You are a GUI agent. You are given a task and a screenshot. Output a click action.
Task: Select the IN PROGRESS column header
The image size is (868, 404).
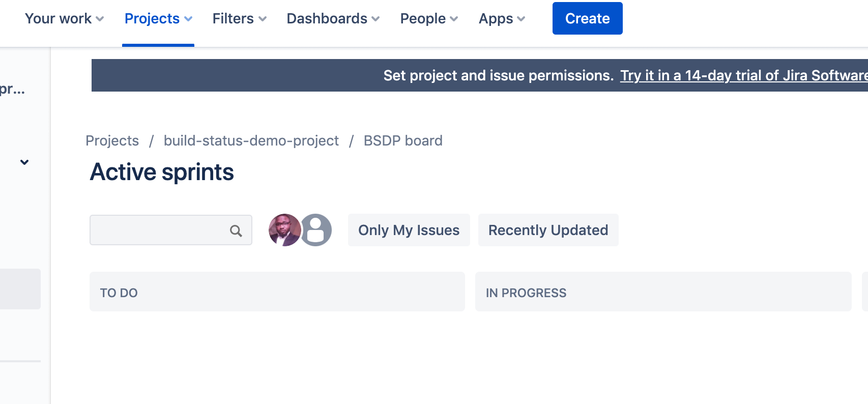tap(663, 292)
